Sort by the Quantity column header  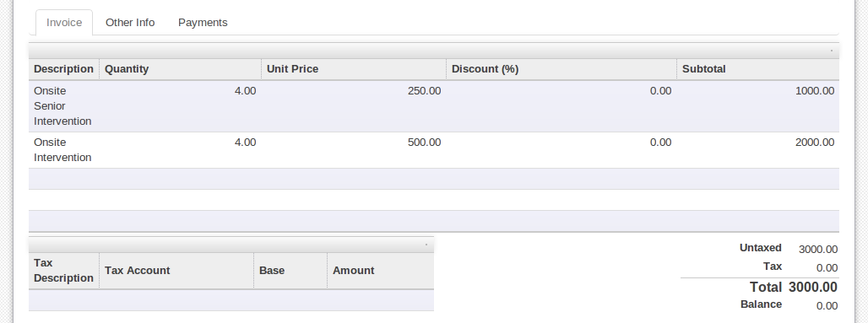[x=181, y=69]
